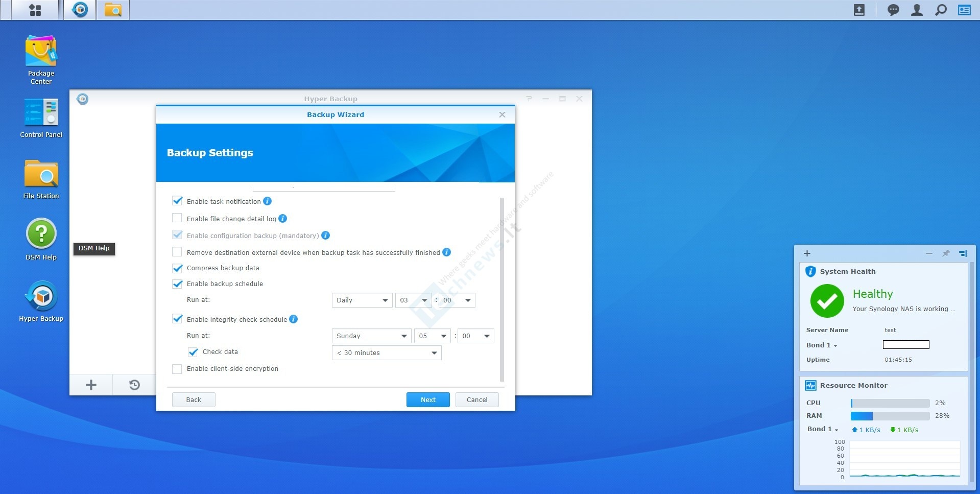Open integrity check hour dropdown showing 05
Image resolution: width=980 pixels, height=494 pixels.
433,336
